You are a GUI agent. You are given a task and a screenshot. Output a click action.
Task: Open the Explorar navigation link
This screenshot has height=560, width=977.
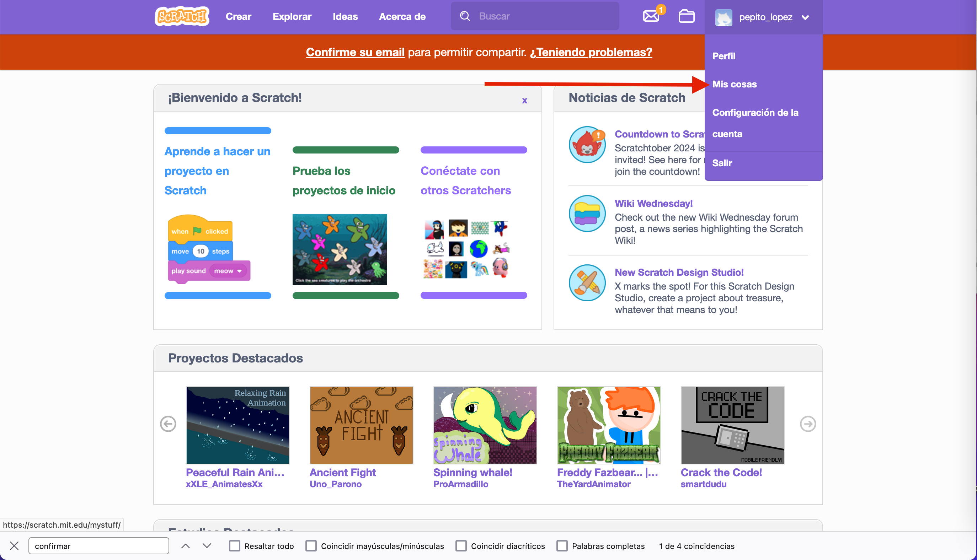tap(292, 17)
